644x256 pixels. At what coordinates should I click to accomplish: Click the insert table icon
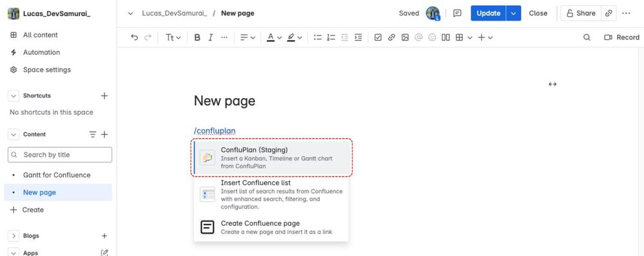pyautogui.click(x=459, y=37)
